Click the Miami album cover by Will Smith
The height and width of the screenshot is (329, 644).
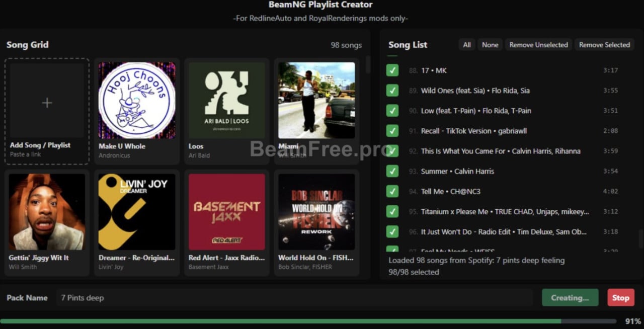(x=316, y=101)
